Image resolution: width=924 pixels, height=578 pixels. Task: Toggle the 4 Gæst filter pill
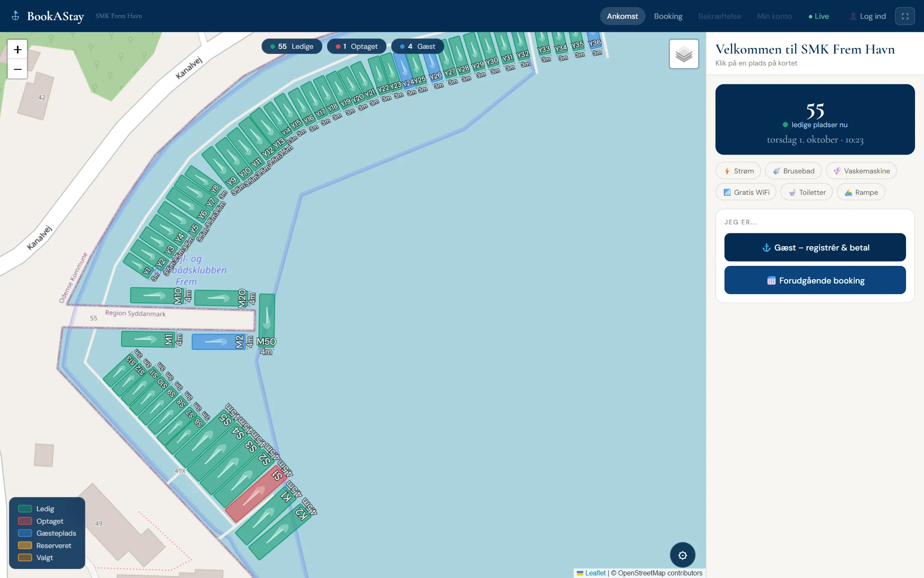click(x=417, y=46)
